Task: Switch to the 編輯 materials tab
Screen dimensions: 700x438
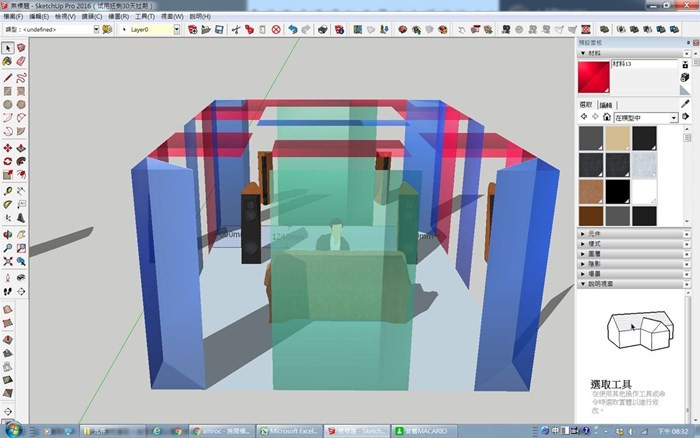Action: pos(606,105)
